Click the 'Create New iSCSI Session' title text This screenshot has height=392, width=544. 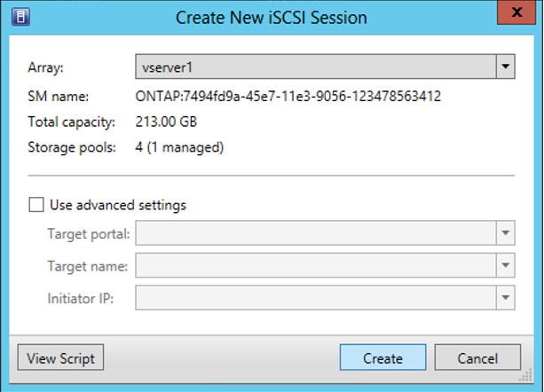tap(272, 17)
